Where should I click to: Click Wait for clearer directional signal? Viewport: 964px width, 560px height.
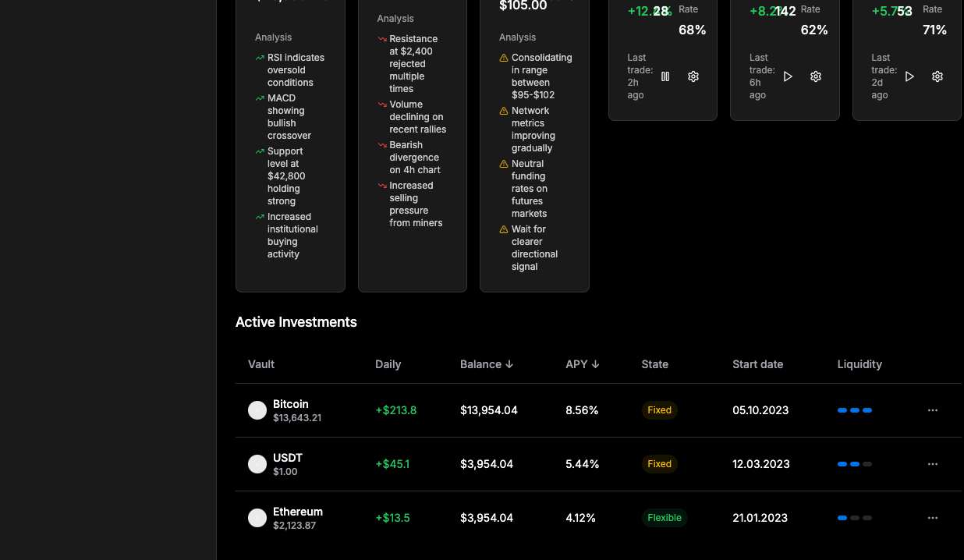[x=535, y=248]
